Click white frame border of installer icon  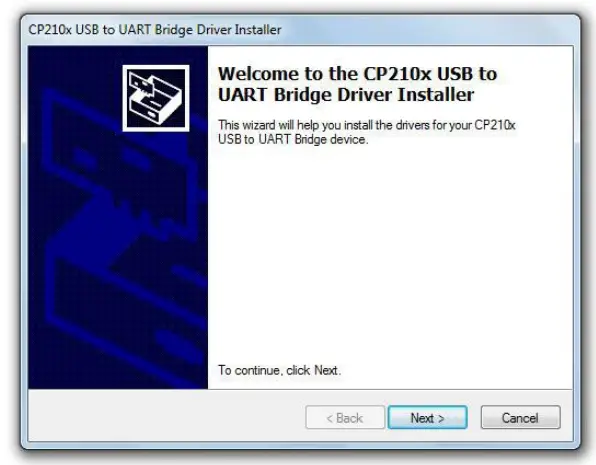156,67
